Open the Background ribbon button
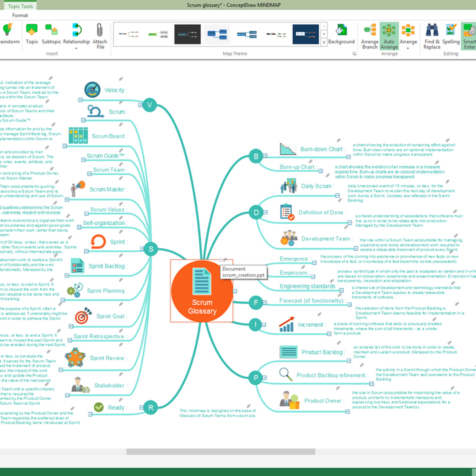 [x=341, y=34]
